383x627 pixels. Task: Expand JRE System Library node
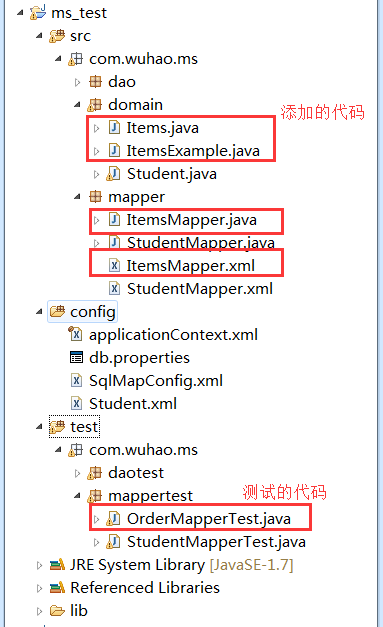tap(39, 565)
